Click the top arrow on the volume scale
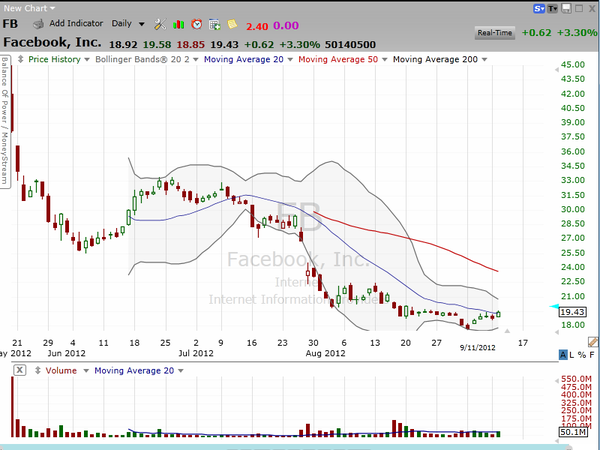 pyautogui.click(x=556, y=380)
